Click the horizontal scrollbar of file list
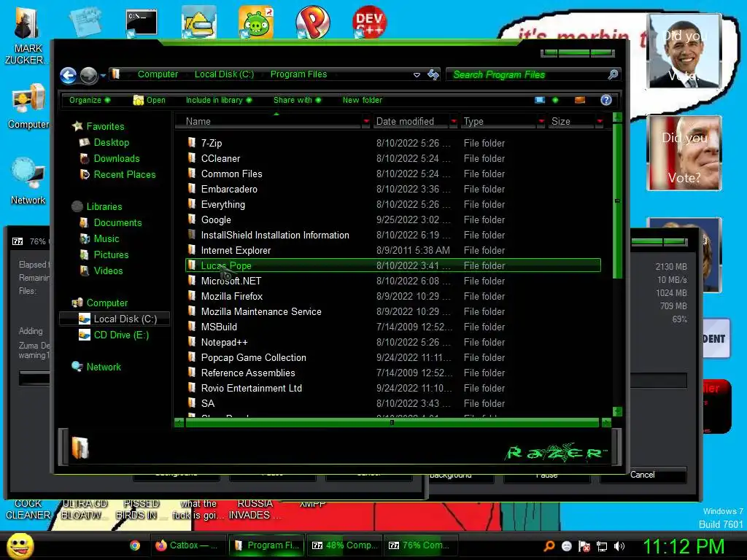Viewport: 747px width, 560px height. tap(392, 422)
